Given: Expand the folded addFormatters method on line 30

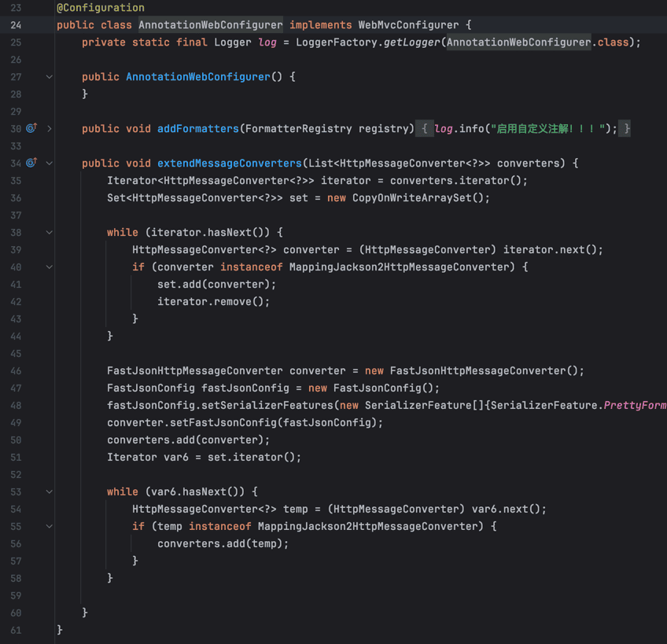Looking at the screenshot, I should tap(50, 128).
